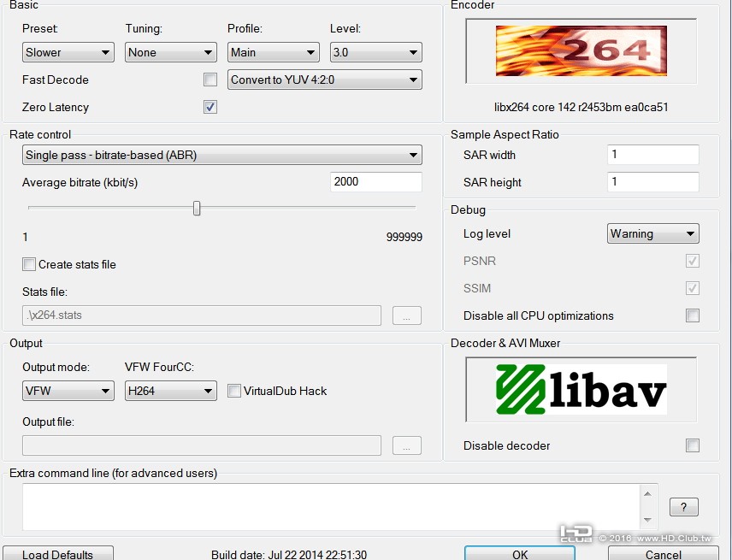Click the command line scrollbar up arrow
This screenshot has height=560, width=732.
[x=648, y=493]
